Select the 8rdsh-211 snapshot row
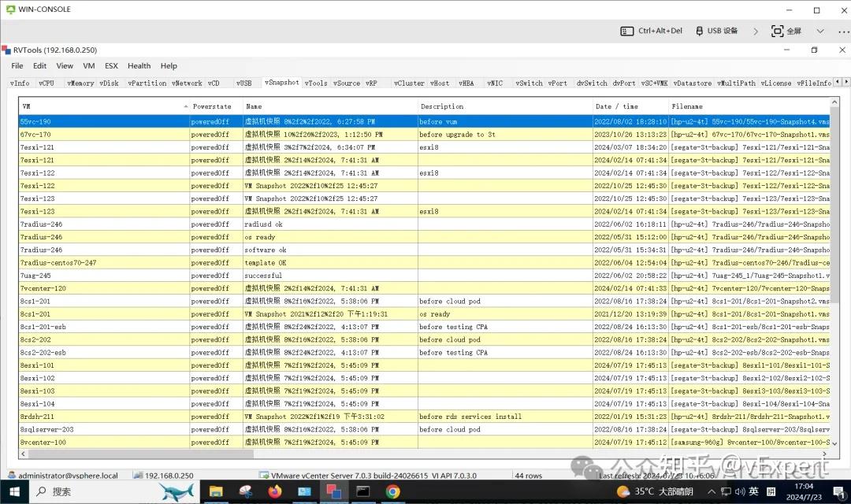Image resolution: width=851 pixels, height=504 pixels. [425, 417]
